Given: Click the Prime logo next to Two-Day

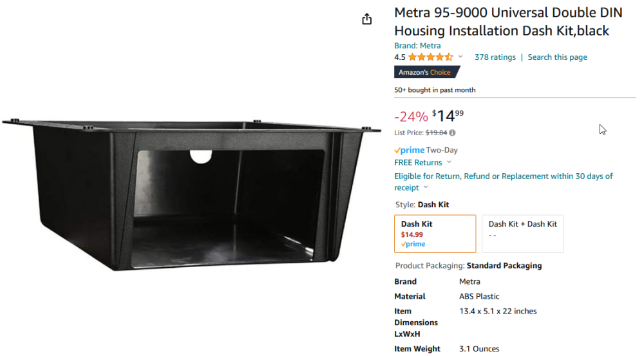Looking at the screenshot, I should (409, 150).
